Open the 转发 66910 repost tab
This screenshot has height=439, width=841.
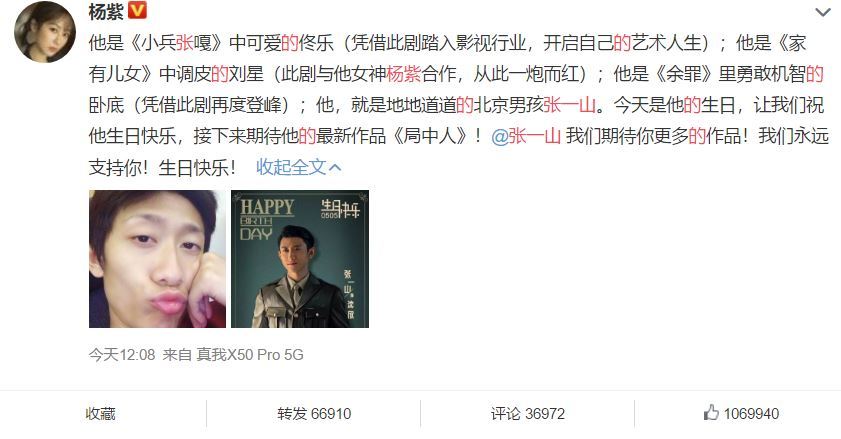pyautogui.click(x=314, y=414)
